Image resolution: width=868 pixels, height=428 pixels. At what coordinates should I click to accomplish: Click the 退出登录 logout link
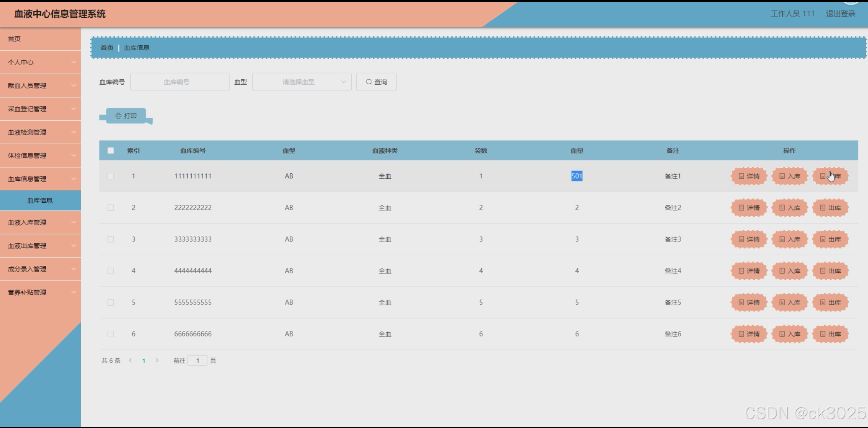[x=840, y=14]
